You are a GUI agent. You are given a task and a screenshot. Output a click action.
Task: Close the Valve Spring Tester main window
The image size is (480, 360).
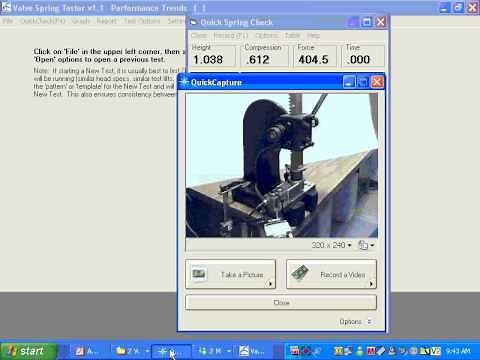click(473, 7)
